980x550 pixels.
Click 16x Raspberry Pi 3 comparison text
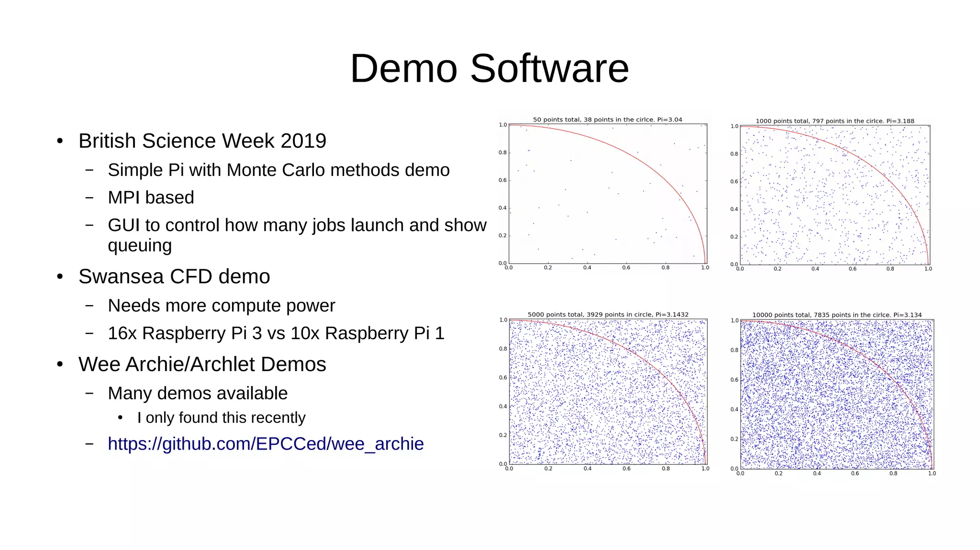click(276, 333)
